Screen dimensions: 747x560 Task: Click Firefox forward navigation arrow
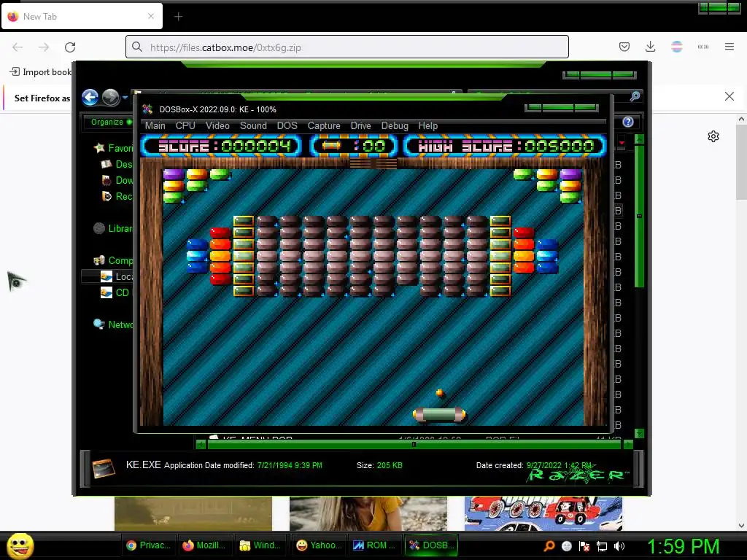click(44, 47)
